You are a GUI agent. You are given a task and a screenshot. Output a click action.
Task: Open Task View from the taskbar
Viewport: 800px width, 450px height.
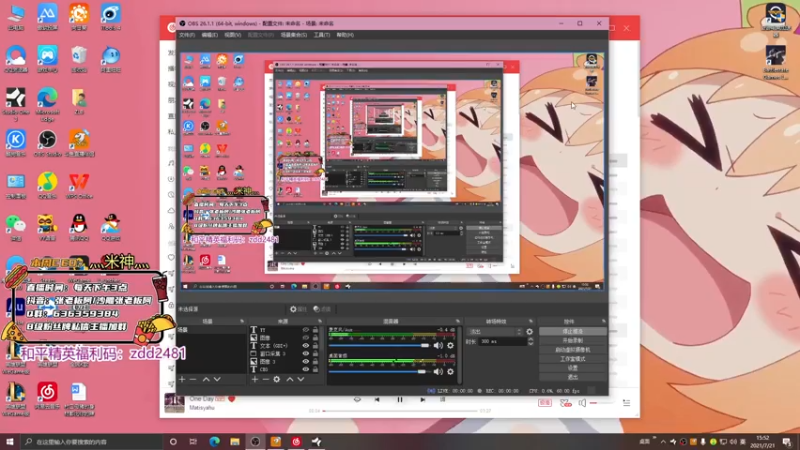pos(193,442)
